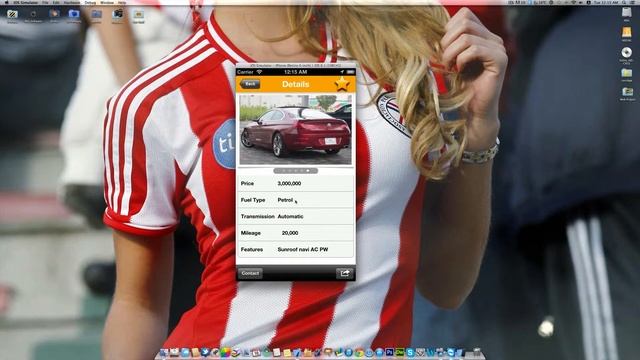Viewport: 640px width, 360px height.
Task: Select the Transmission row showing Automatic
Action: (296, 216)
